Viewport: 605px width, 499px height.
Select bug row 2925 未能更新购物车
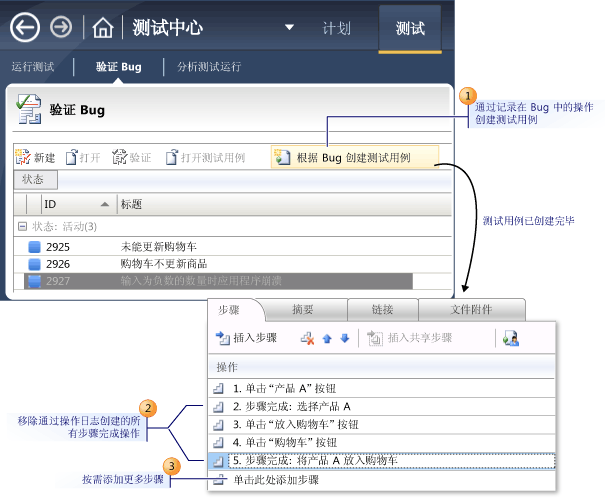click(232, 247)
